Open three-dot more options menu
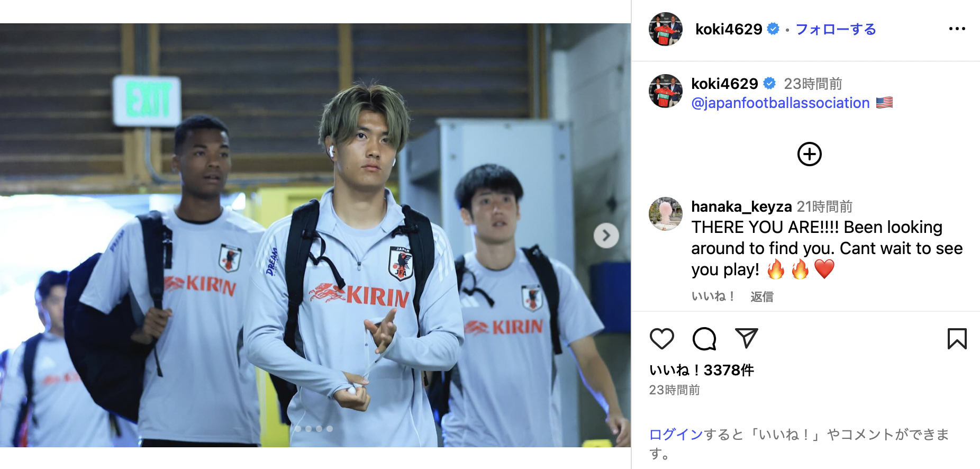Viewport: 980px width, 469px height. click(957, 29)
